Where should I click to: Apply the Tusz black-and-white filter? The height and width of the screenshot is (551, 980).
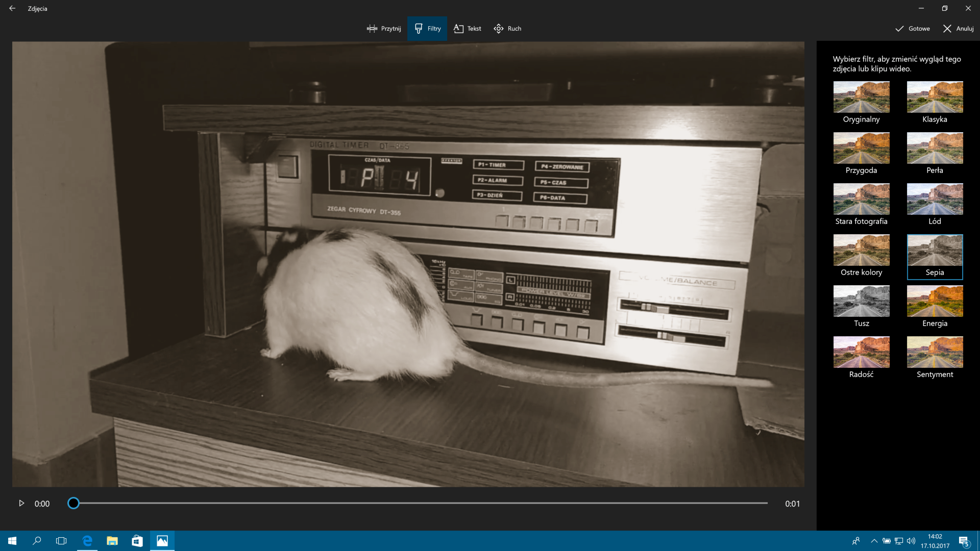pos(861,301)
